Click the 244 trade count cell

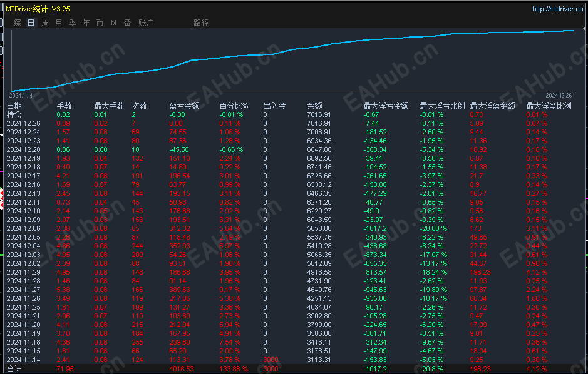[137, 246]
